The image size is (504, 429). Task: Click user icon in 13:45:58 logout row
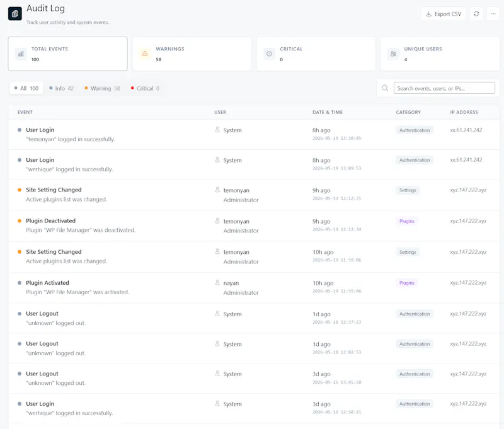coord(217,374)
